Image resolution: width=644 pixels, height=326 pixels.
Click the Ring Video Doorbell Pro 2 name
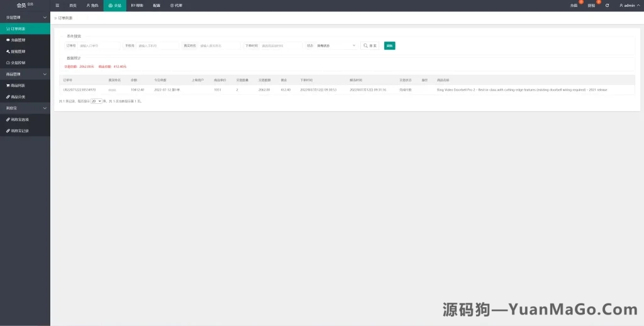[521, 89]
